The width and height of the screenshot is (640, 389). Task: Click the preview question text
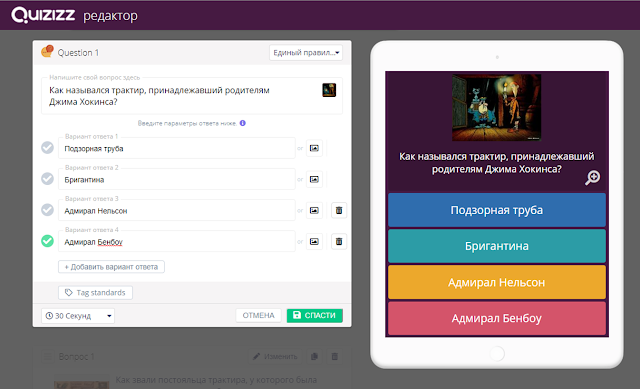pyautogui.click(x=497, y=162)
